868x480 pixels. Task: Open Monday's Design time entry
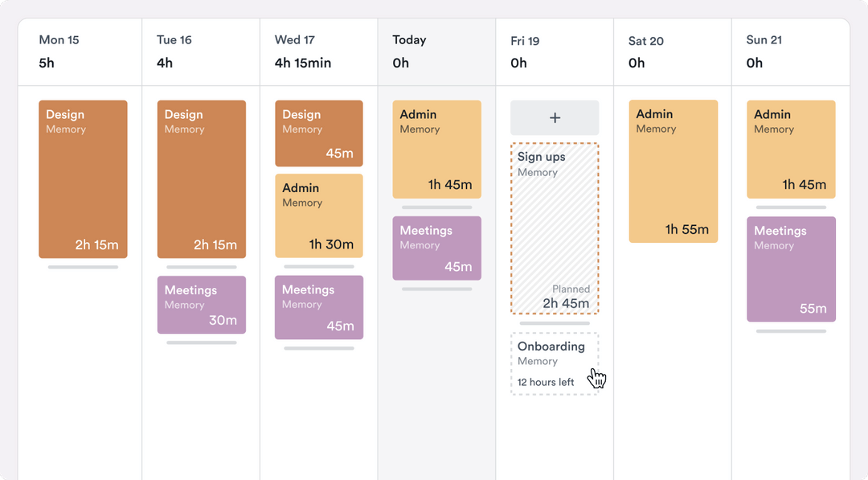click(x=83, y=179)
